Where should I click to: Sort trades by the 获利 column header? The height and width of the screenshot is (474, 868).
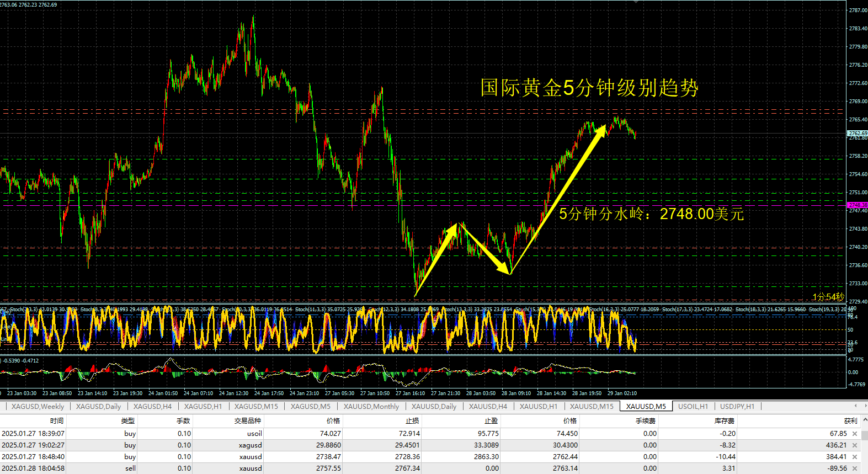[850, 420]
